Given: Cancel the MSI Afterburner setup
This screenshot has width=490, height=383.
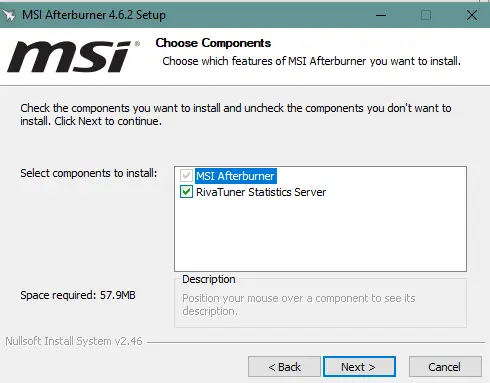Looking at the screenshot, I should click(x=445, y=367).
